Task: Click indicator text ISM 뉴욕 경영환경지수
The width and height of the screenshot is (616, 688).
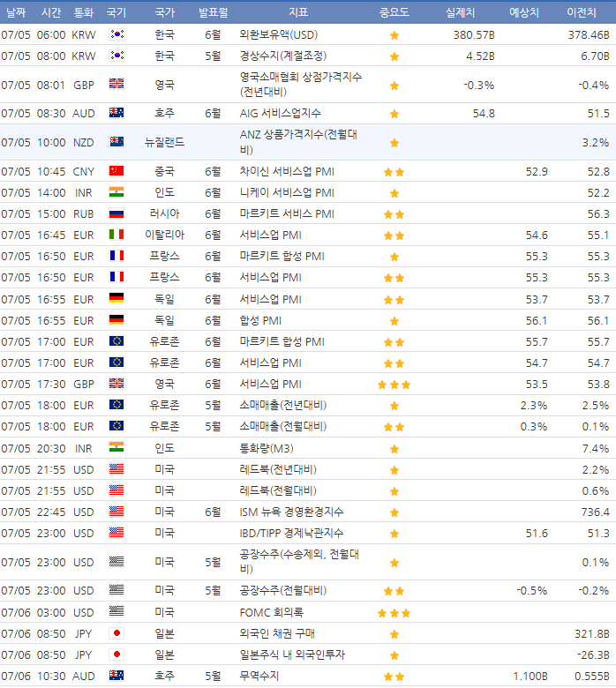Action: [x=291, y=512]
